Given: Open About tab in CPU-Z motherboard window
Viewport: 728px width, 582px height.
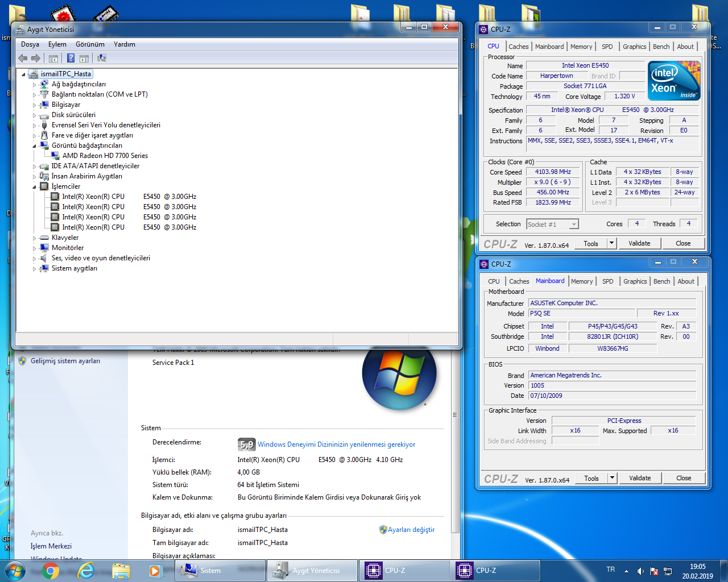Looking at the screenshot, I should [x=686, y=281].
